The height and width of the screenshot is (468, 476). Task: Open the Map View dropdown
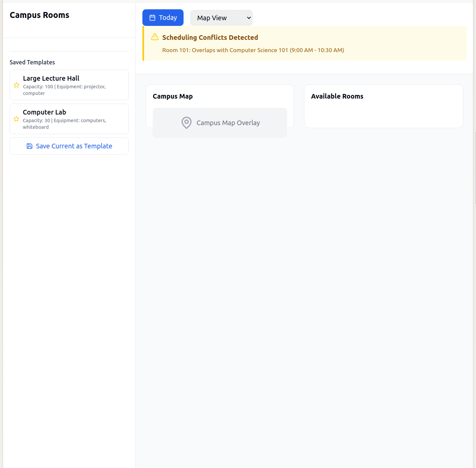click(x=221, y=18)
